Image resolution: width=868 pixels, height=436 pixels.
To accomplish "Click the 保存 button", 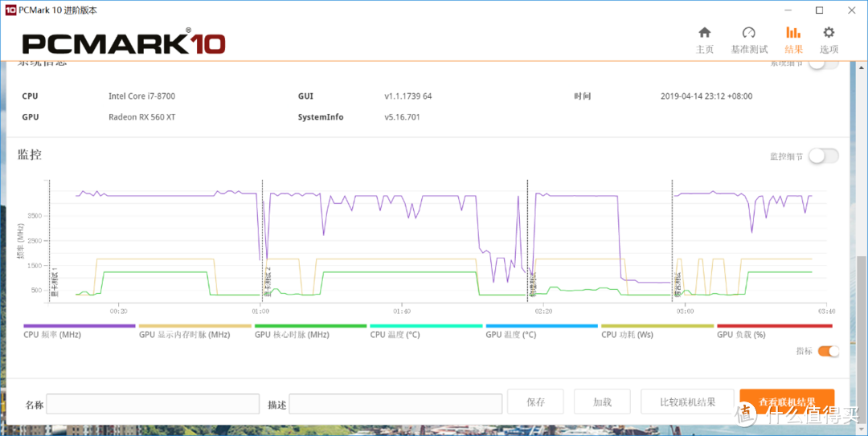I will [535, 402].
